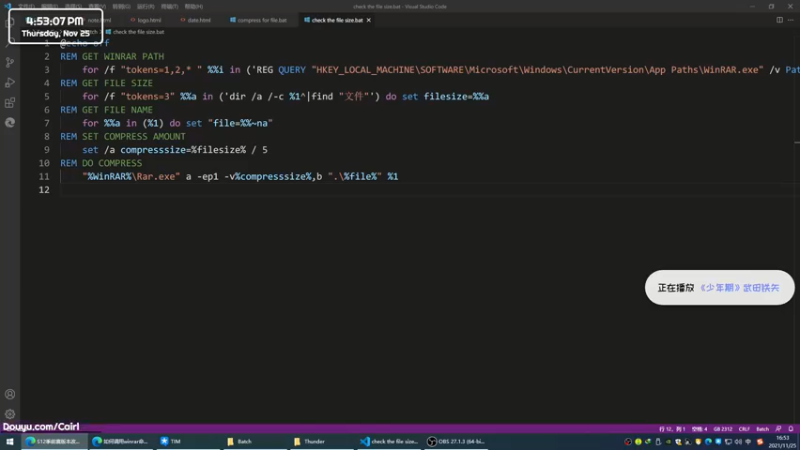Click the 正在播放 now-playing notification

719,288
